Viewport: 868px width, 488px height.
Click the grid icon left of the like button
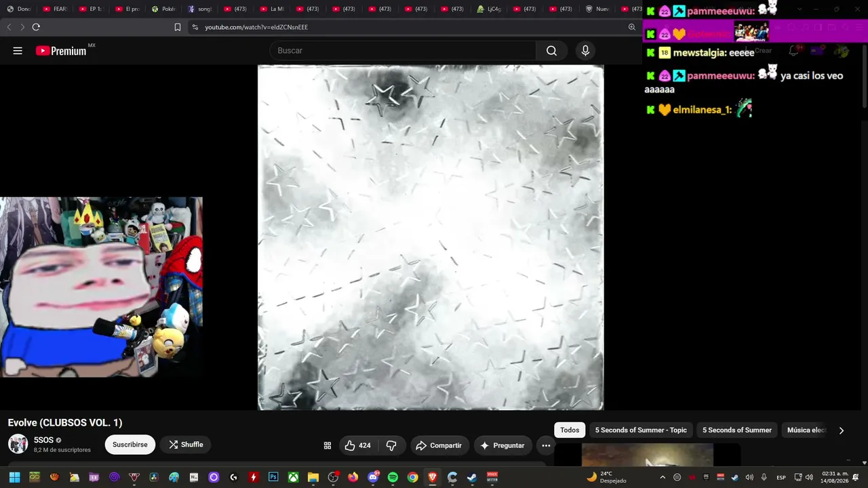click(x=327, y=445)
